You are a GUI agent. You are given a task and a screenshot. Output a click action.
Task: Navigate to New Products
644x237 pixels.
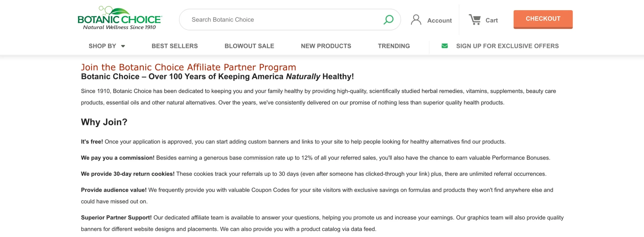tap(326, 46)
